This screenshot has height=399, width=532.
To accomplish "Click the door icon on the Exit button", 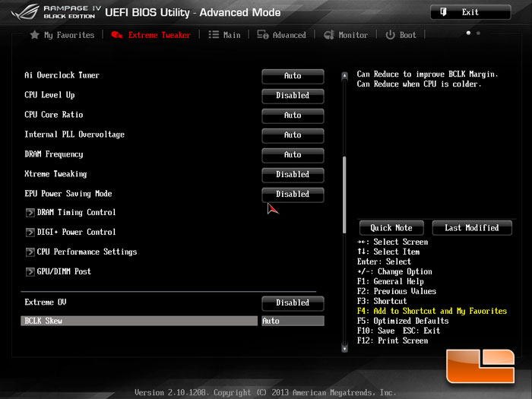I will [x=443, y=12].
